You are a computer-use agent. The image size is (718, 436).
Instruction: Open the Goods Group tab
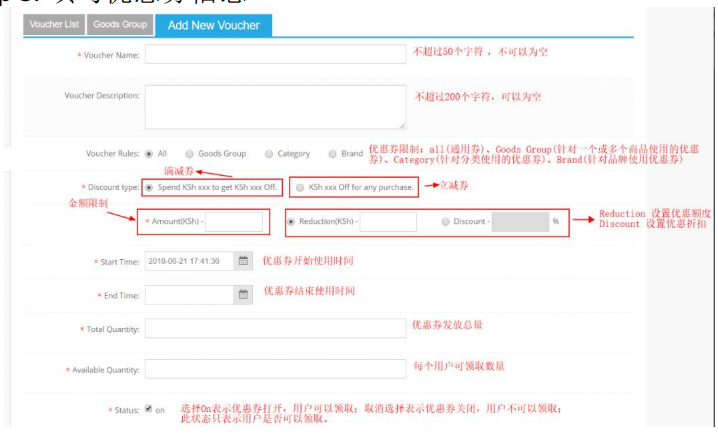120,24
